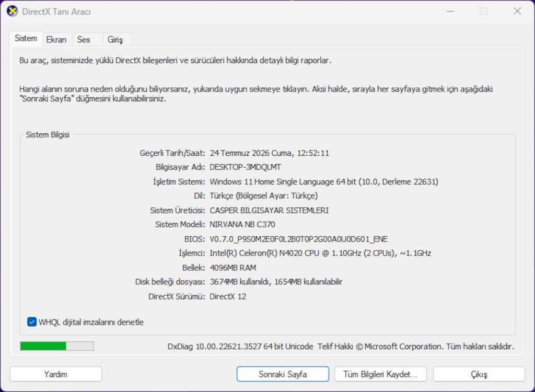Image resolution: width=535 pixels, height=392 pixels.
Task: Exit using the Çıkış button
Action: click(x=479, y=374)
